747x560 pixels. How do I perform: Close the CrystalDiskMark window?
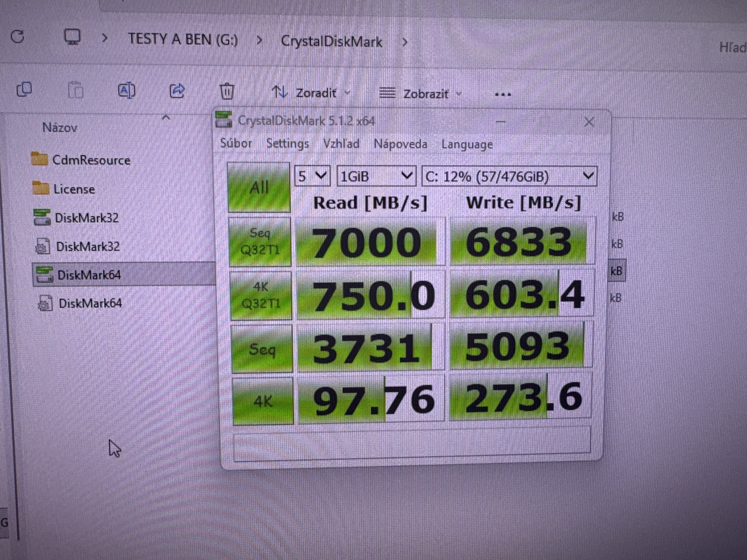pos(589,122)
